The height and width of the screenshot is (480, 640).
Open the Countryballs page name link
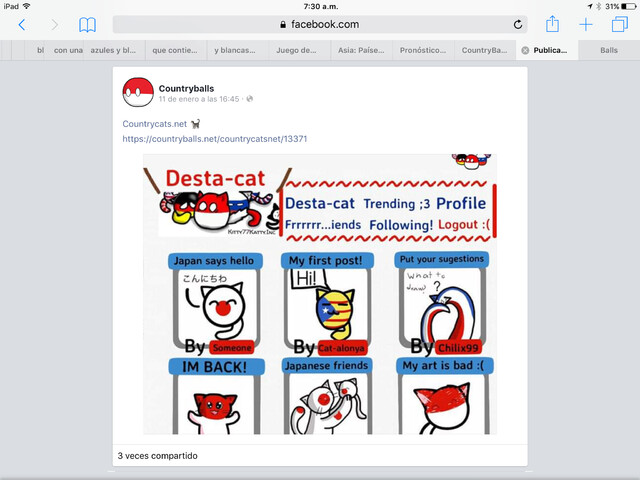tap(186, 88)
